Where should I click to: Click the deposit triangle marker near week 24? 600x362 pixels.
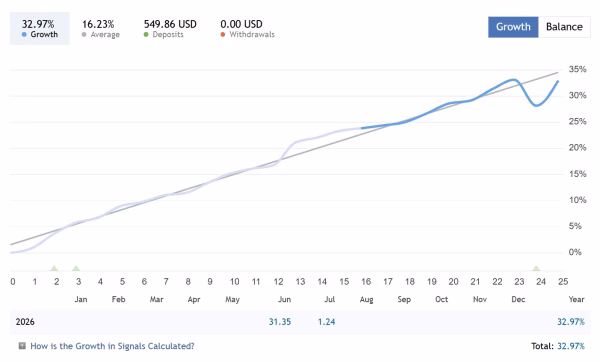[x=536, y=268]
